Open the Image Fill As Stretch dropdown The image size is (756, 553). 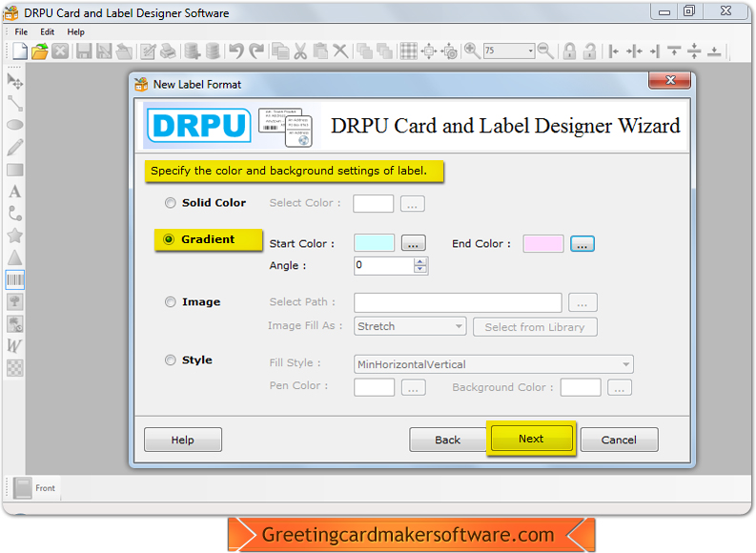point(410,326)
